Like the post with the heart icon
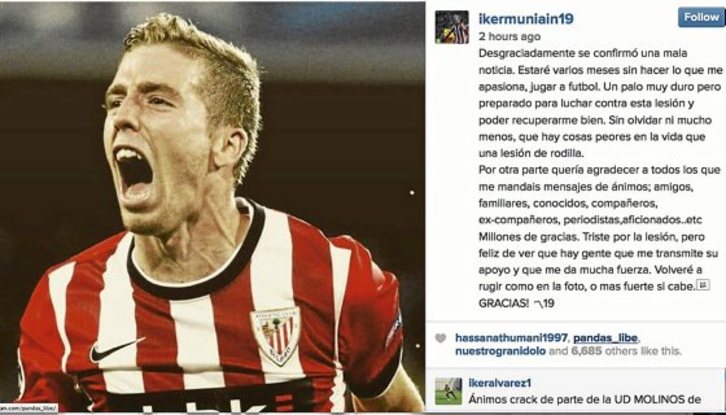This screenshot has height=415, width=726. pos(440,338)
